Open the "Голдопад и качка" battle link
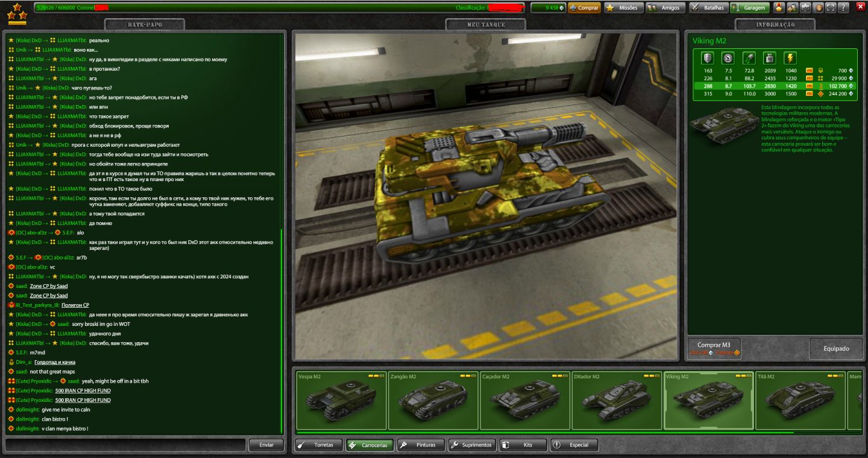 [55, 362]
